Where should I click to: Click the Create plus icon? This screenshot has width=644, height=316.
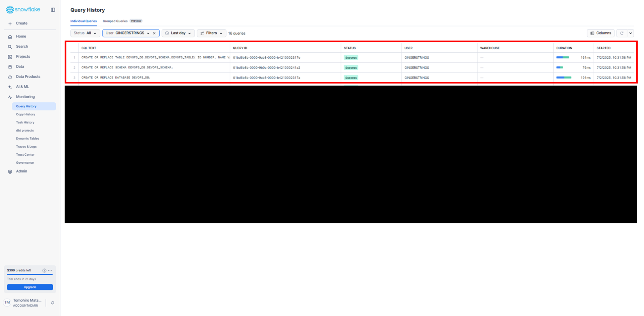(10, 23)
